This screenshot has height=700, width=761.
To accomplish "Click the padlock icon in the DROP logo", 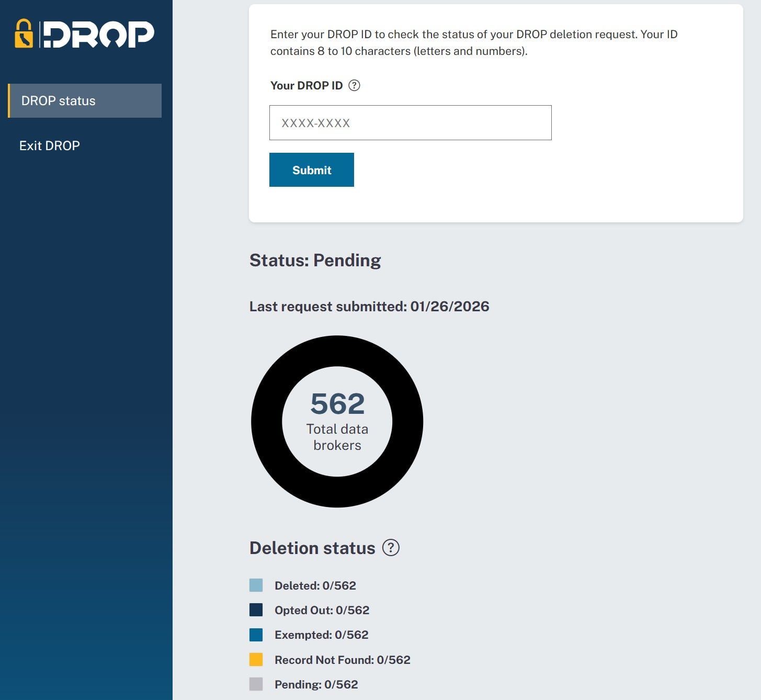I will (24, 34).
